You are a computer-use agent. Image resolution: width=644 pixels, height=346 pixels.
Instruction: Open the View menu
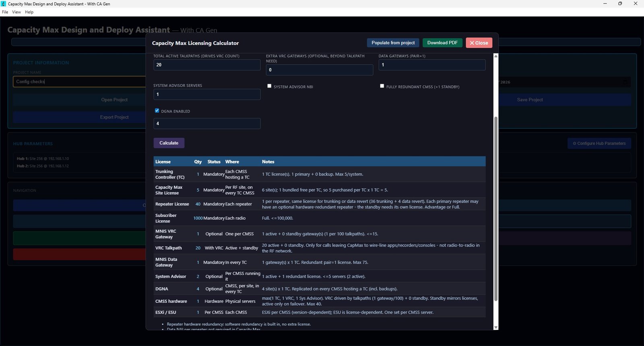tap(17, 12)
